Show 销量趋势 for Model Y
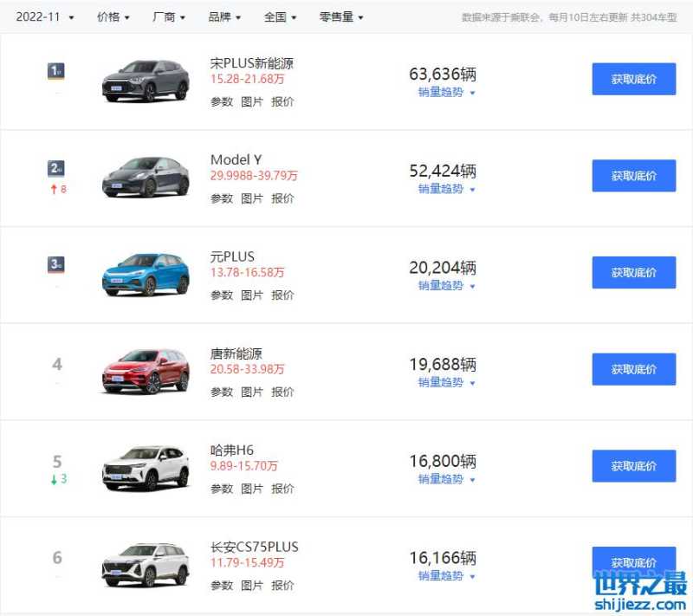 [x=447, y=189]
